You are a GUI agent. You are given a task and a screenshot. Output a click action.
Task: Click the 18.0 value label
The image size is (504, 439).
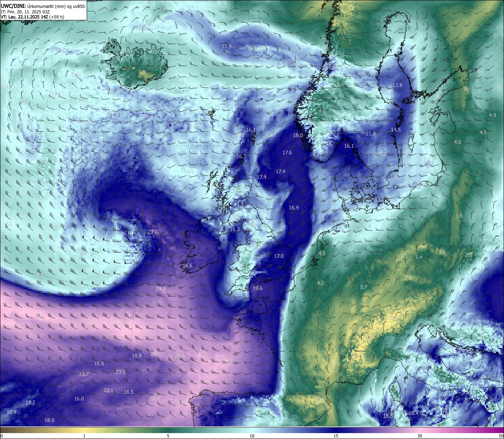coord(298,135)
